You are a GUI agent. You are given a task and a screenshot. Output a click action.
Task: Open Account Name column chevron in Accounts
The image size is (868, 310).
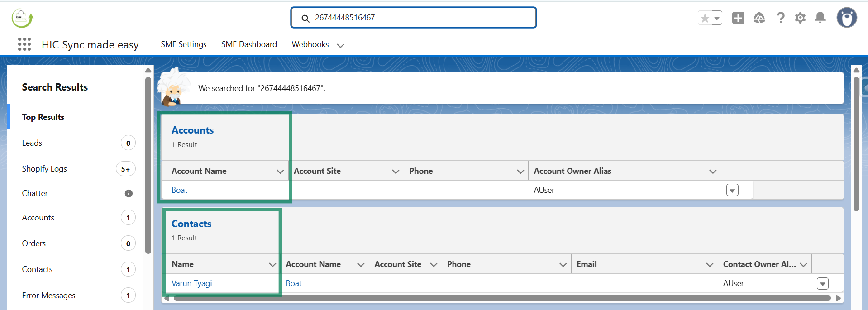point(280,172)
